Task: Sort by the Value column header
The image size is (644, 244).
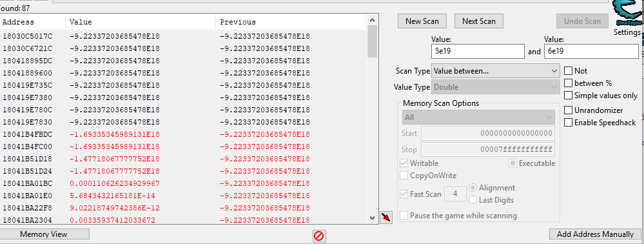Action: [141, 22]
